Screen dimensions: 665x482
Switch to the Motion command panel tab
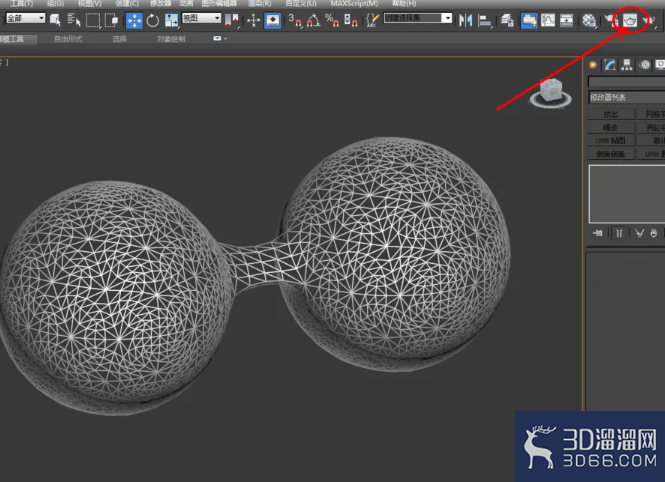click(645, 65)
